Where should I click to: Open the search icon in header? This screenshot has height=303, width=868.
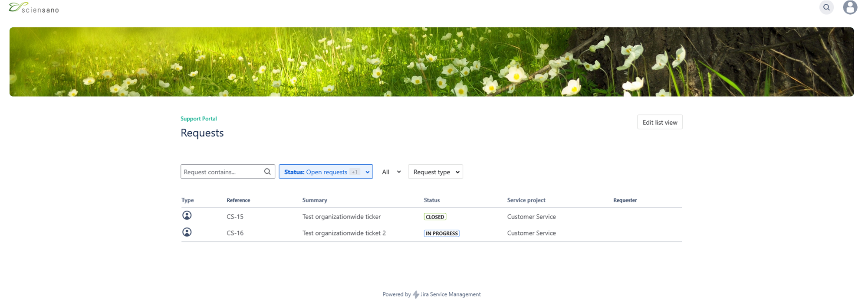point(826,7)
